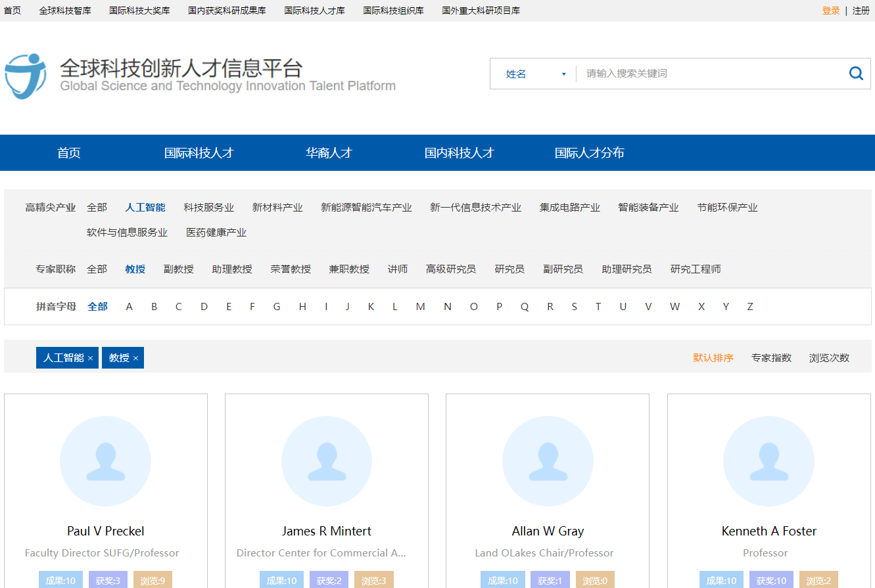Sort results by 浏览次数
Screen dimensions: 875x588
tap(829, 358)
